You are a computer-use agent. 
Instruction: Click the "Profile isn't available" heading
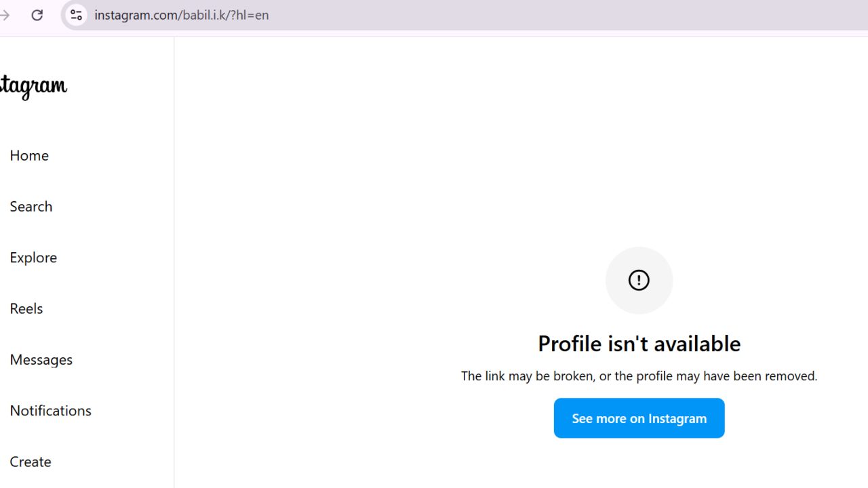[x=639, y=344]
